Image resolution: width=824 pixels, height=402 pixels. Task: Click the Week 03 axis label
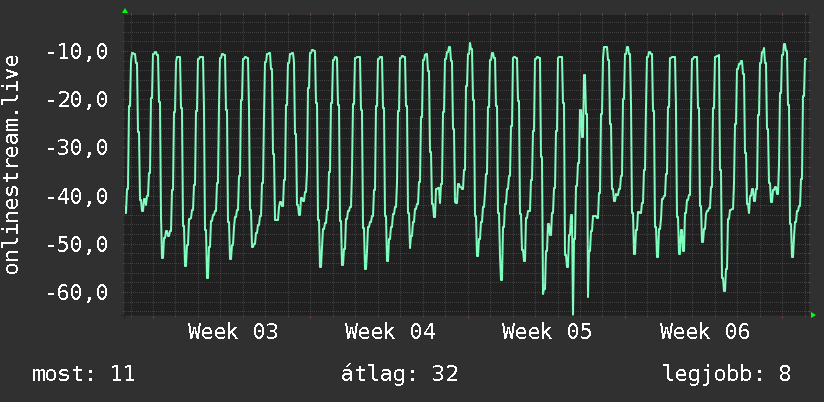pyautogui.click(x=233, y=332)
